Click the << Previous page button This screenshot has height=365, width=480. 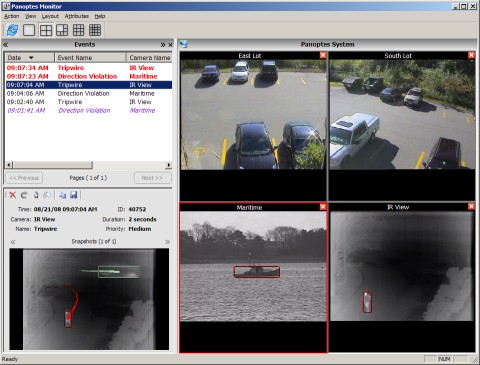[x=24, y=178]
